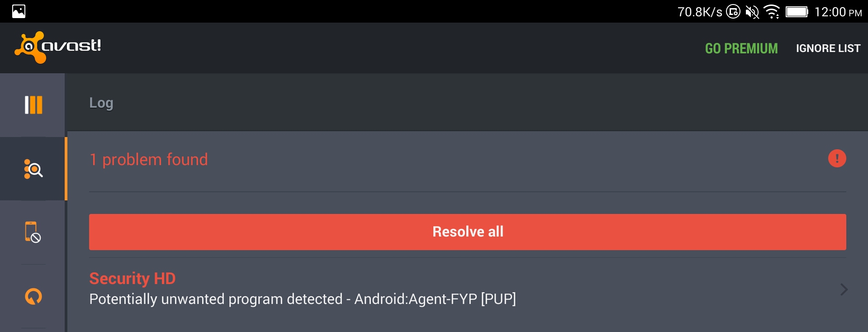The height and width of the screenshot is (332, 868).
Task: Tap the avast! logo
Action: point(58,47)
